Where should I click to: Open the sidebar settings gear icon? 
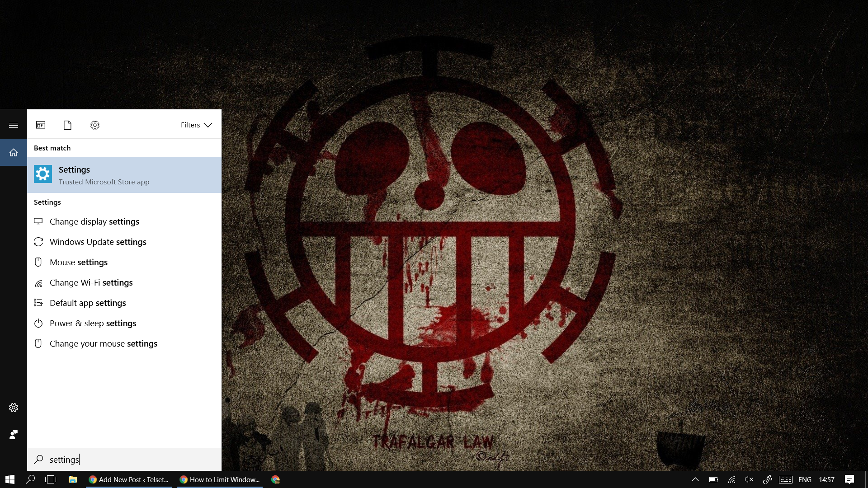[x=14, y=408]
